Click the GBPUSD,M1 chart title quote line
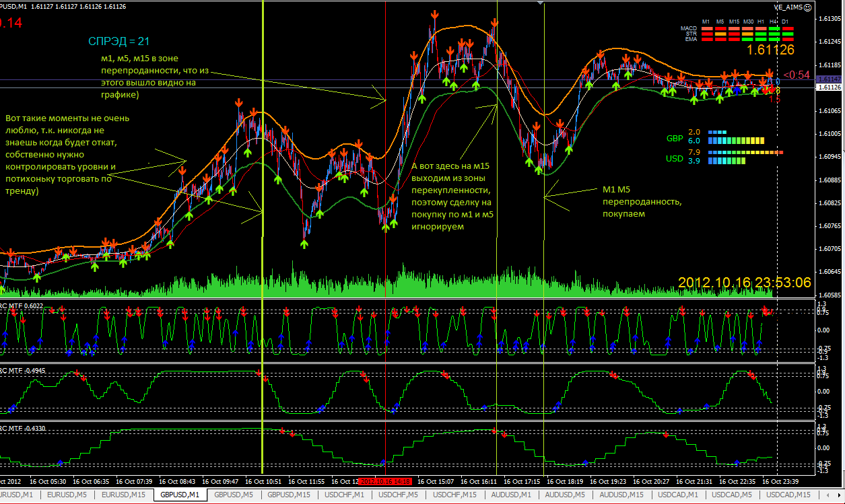 64,6
